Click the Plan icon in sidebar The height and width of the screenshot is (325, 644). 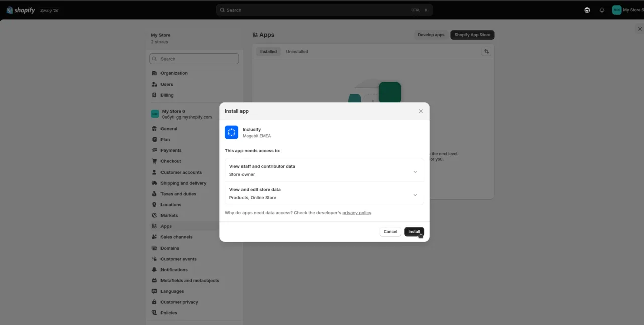(155, 140)
